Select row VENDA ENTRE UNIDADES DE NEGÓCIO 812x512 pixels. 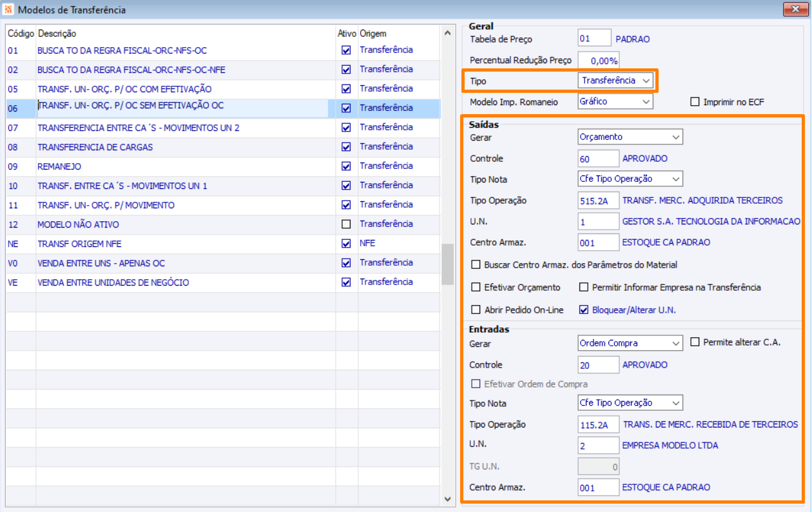pyautogui.click(x=224, y=282)
